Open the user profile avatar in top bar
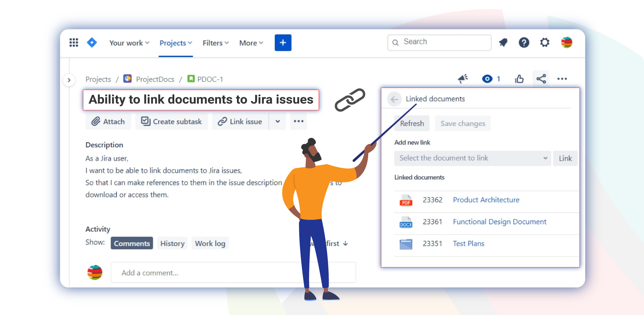 click(x=567, y=43)
